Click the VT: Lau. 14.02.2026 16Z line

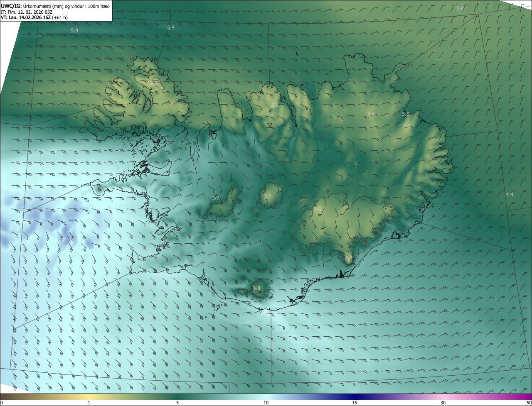(x=34, y=17)
